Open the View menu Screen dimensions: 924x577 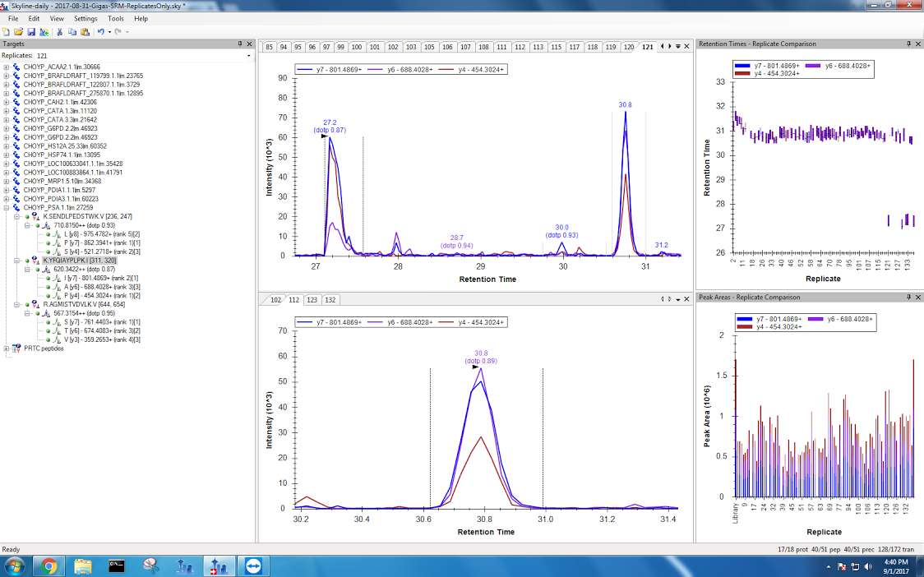57,18
